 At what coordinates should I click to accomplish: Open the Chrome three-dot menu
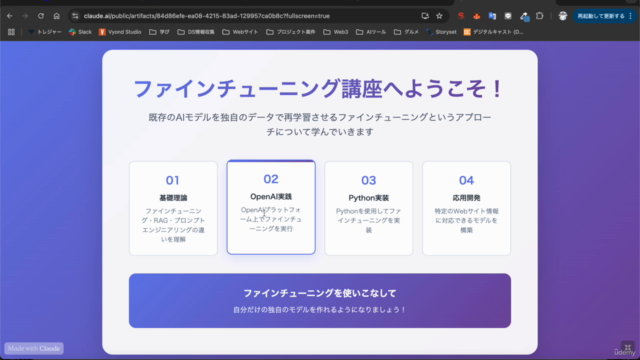(x=631, y=16)
